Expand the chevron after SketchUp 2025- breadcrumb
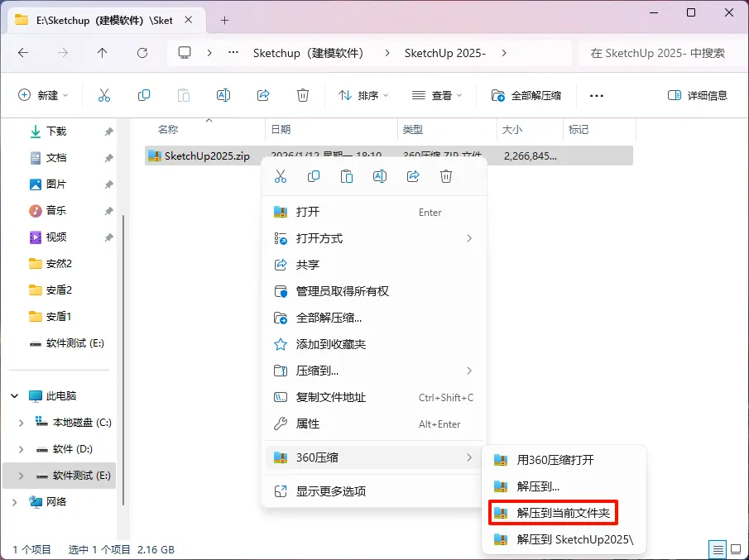Screen dimensions: 749x560 (x=504, y=53)
